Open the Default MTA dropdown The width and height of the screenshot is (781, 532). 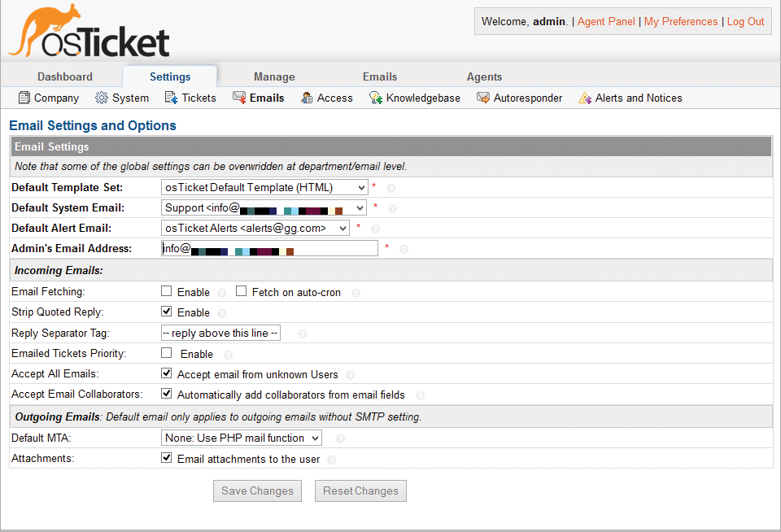pos(242,438)
